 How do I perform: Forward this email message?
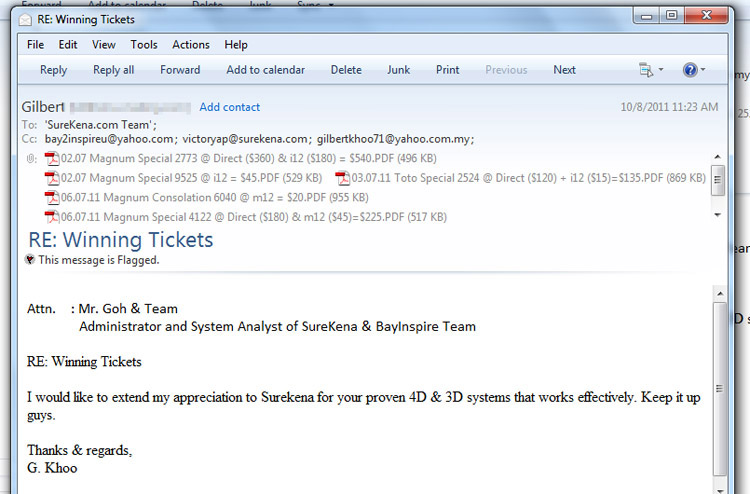pos(180,70)
